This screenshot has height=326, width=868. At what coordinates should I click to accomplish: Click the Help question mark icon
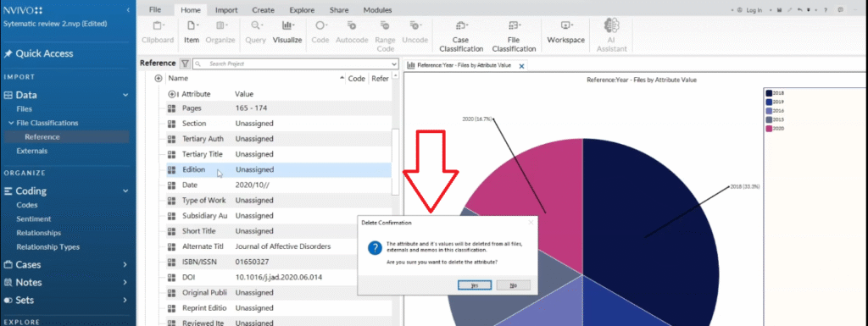point(826,10)
